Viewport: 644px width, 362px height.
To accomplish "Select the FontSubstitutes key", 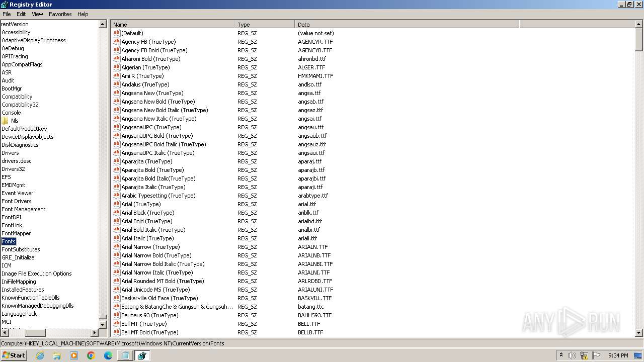I will click(x=21, y=249).
